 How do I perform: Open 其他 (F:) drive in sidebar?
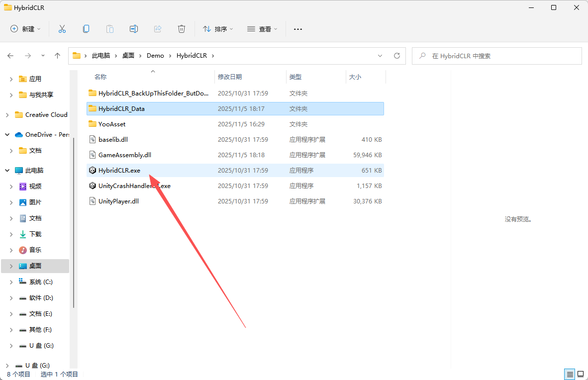pyautogui.click(x=40, y=330)
